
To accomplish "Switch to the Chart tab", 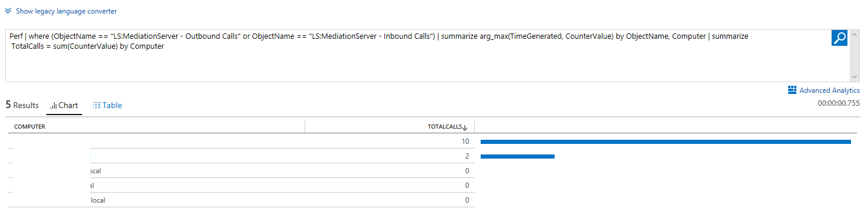I will click(x=64, y=106).
